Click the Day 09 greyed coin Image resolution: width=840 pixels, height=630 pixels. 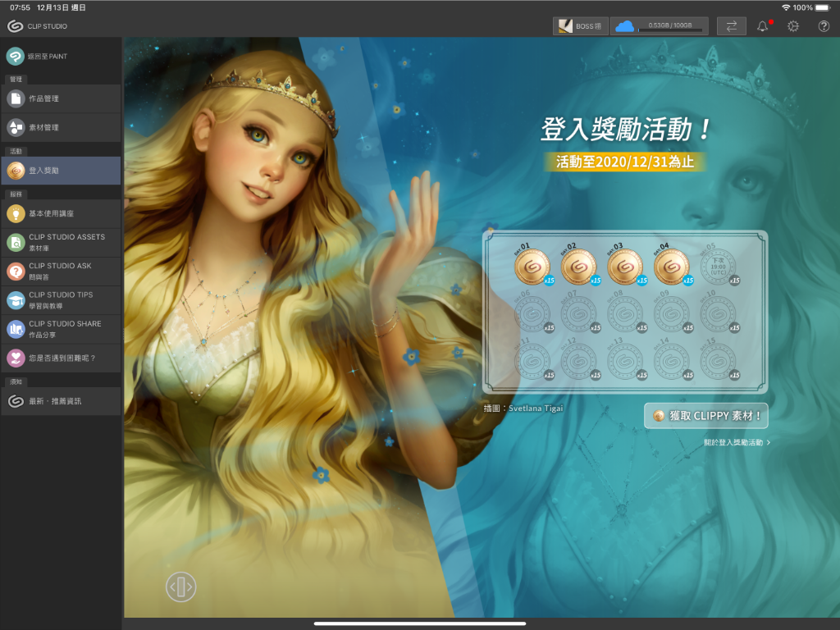pyautogui.click(x=671, y=314)
